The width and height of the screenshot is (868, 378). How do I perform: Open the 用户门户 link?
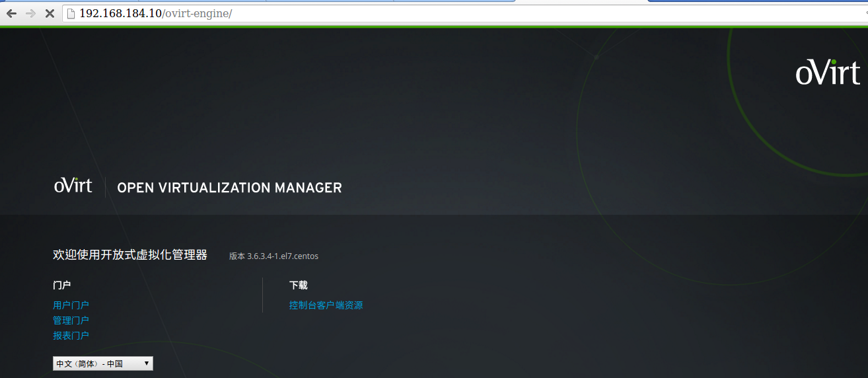(71, 305)
